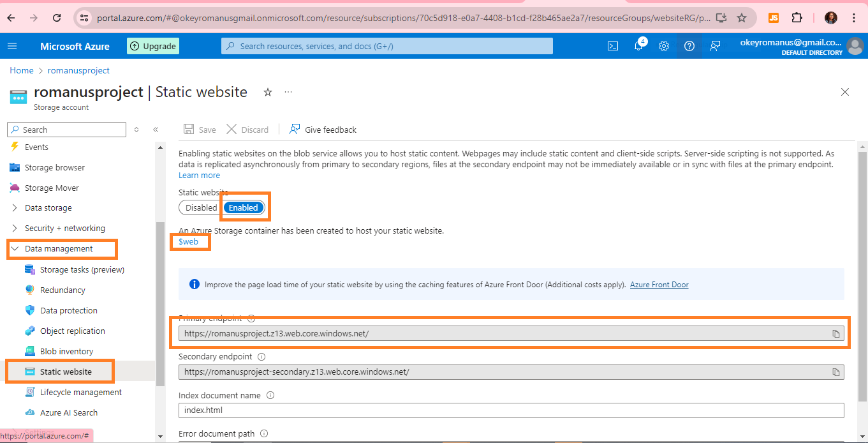Copy the primary endpoint URL

click(835, 334)
